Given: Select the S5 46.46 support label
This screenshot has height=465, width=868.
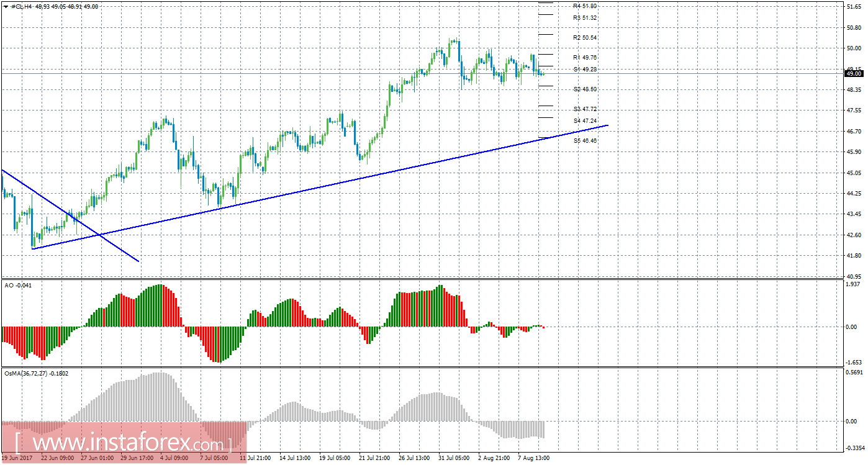Looking at the screenshot, I should coord(585,141).
